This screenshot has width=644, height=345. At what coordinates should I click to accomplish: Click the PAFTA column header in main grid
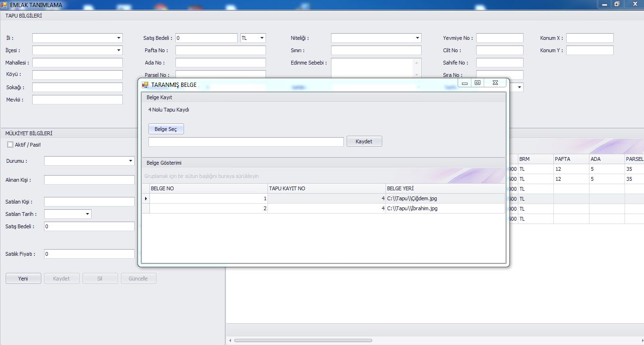[571, 159]
